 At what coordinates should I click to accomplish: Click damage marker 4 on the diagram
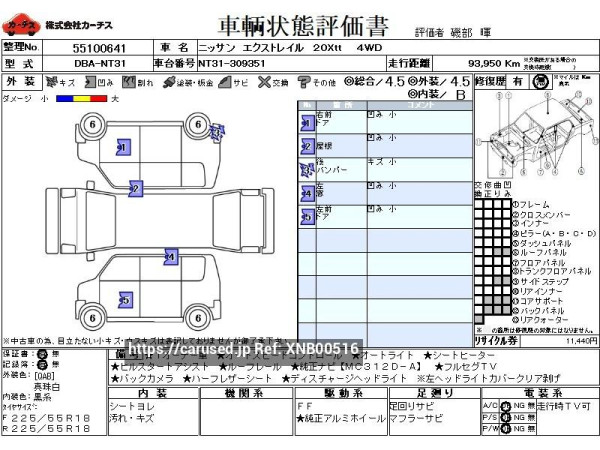pyautogui.click(x=170, y=257)
